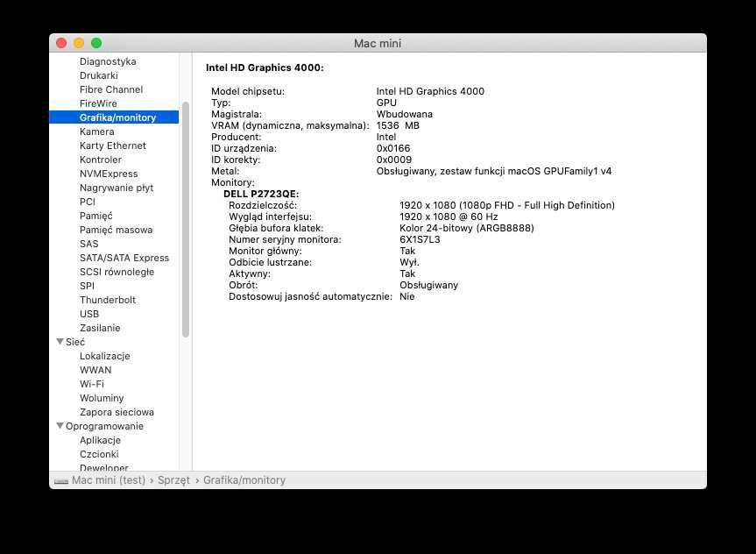Choose Kontroler in the sidebar

coord(100,160)
